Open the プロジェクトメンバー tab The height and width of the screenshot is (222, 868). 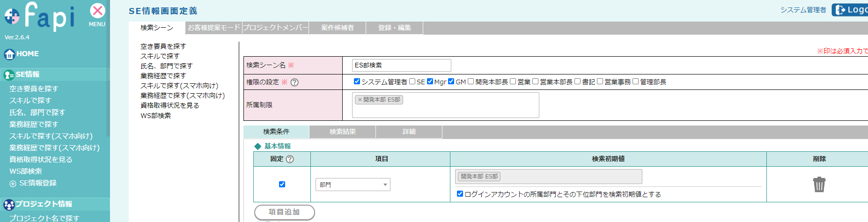(275, 28)
